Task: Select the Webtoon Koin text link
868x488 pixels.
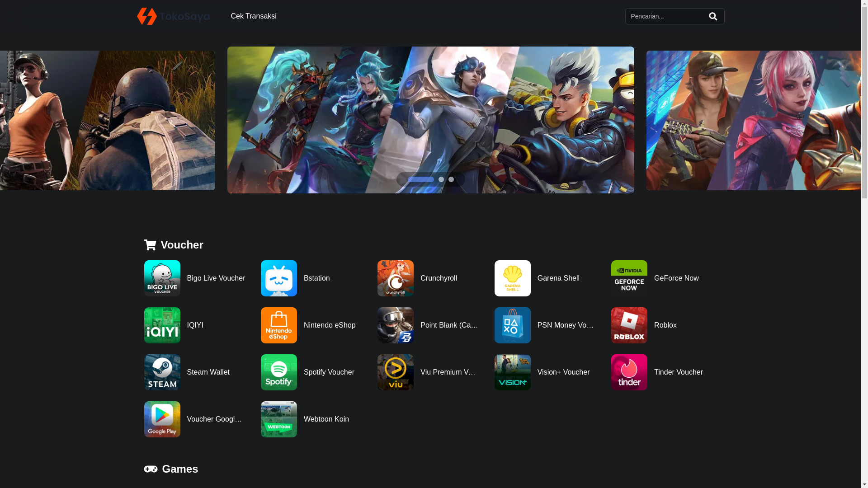Action: point(326,419)
